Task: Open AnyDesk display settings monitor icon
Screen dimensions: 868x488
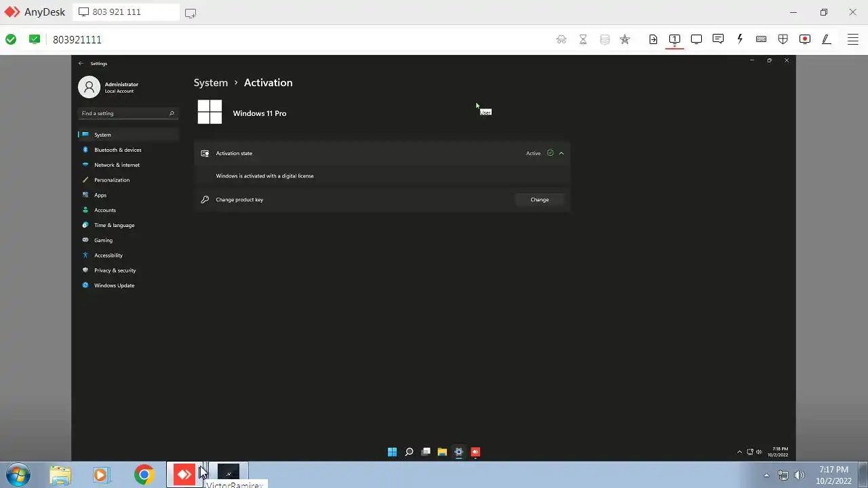Action: pyautogui.click(x=696, y=39)
